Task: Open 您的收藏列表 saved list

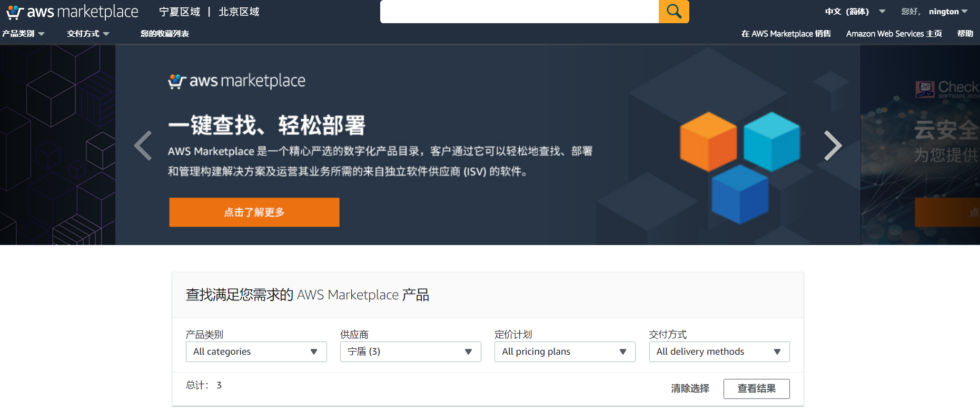Action: tap(165, 34)
